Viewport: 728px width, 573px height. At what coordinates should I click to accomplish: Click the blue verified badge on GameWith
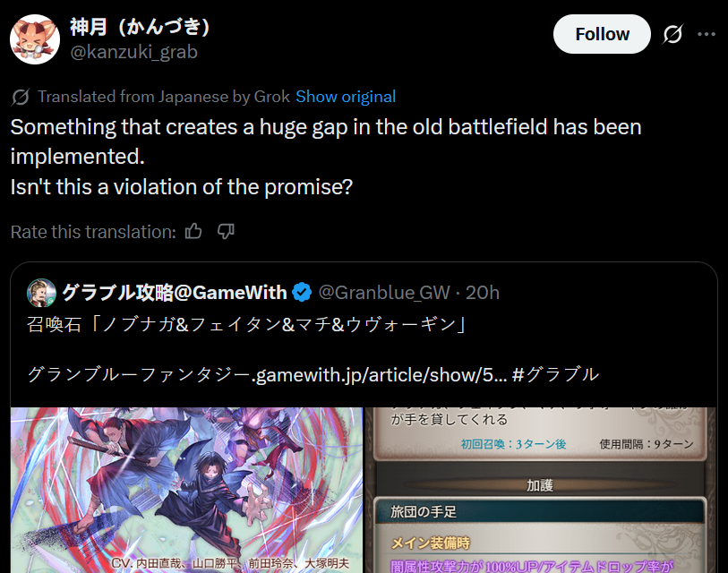[303, 293]
